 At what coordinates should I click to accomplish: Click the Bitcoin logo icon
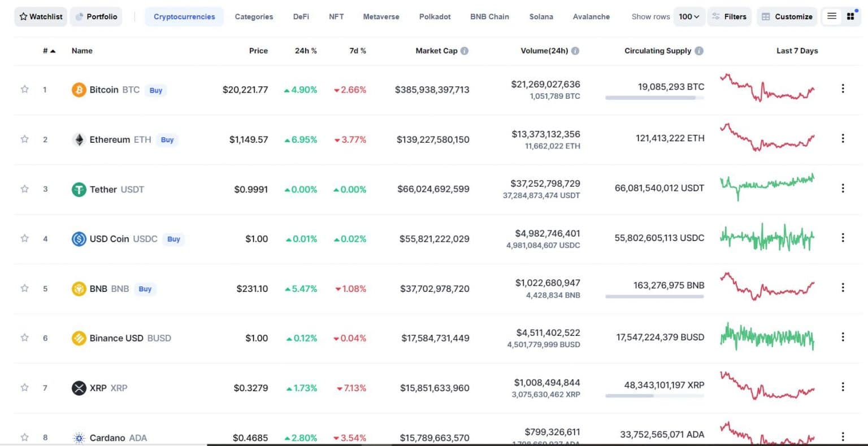tap(79, 90)
